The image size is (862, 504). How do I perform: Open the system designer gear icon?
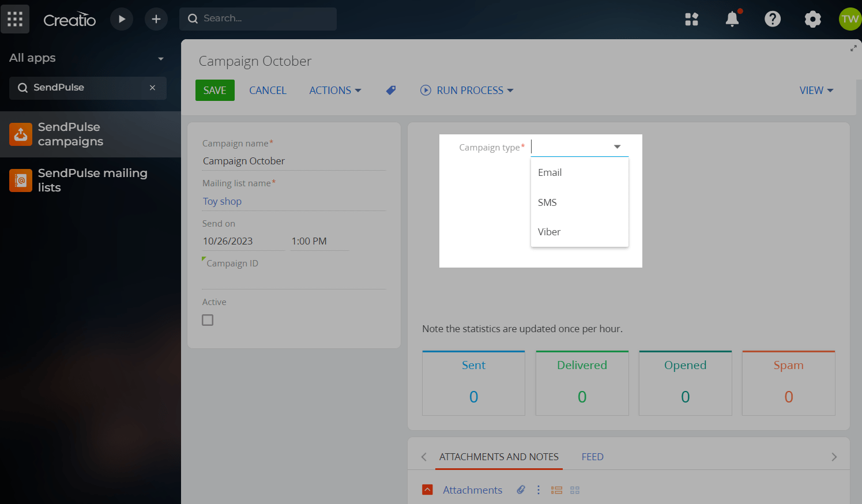pos(812,19)
